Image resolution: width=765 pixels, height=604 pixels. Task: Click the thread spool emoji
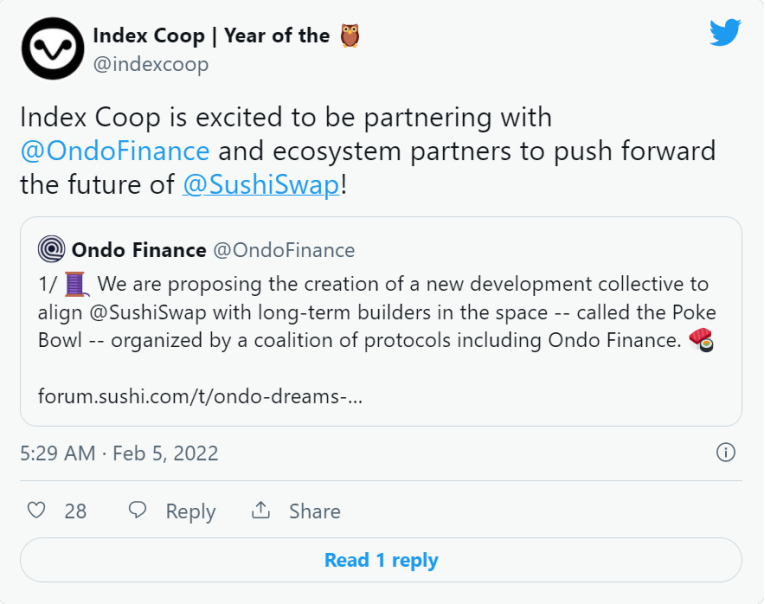[77, 284]
